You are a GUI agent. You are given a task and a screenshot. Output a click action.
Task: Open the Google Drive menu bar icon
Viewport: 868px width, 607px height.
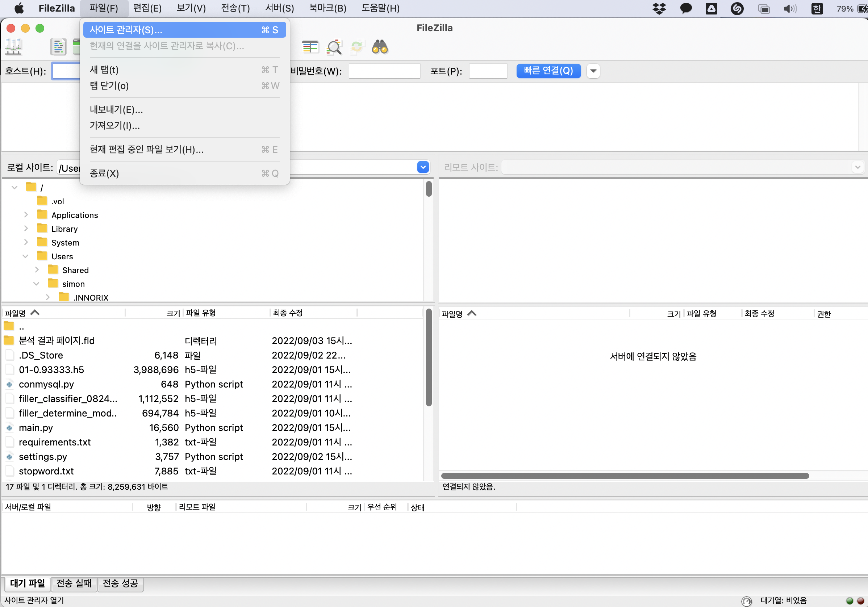(x=711, y=8)
